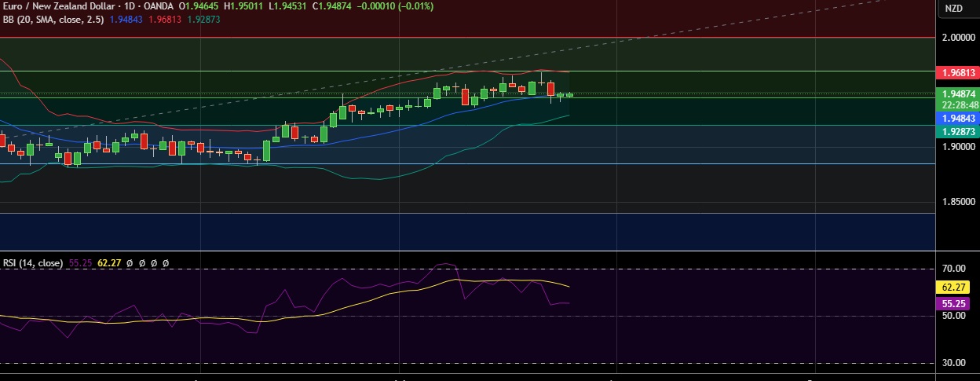Click the 1.85000 price scale tick

(x=959, y=202)
